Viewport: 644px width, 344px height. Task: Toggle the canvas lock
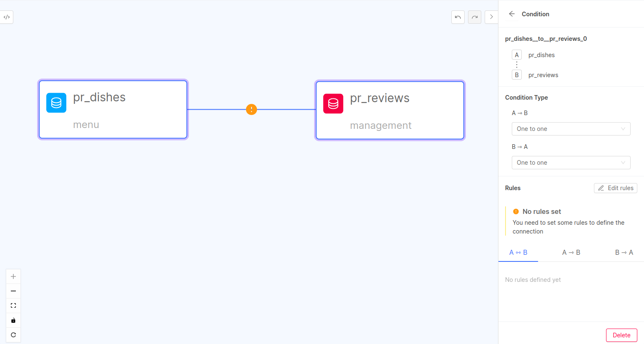pos(13,320)
